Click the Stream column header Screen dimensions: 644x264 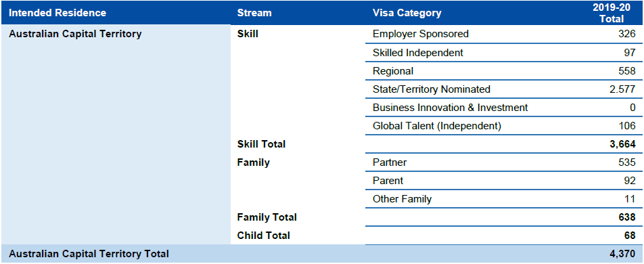(254, 13)
